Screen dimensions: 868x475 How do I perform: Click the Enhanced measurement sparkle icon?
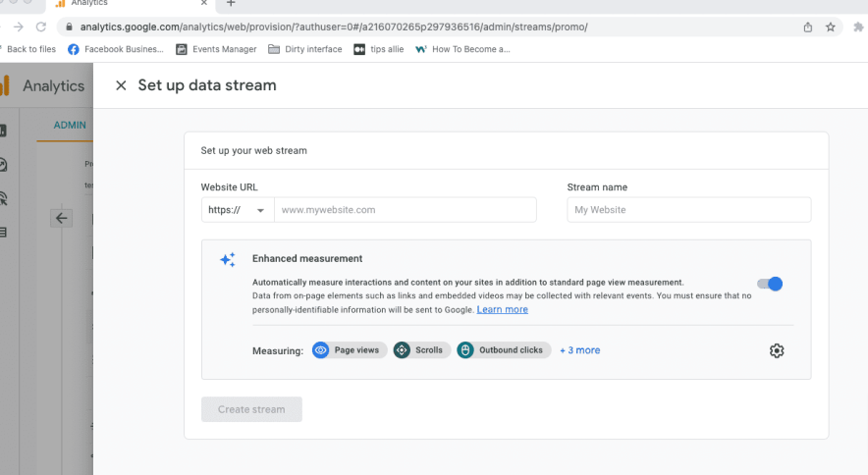228,260
